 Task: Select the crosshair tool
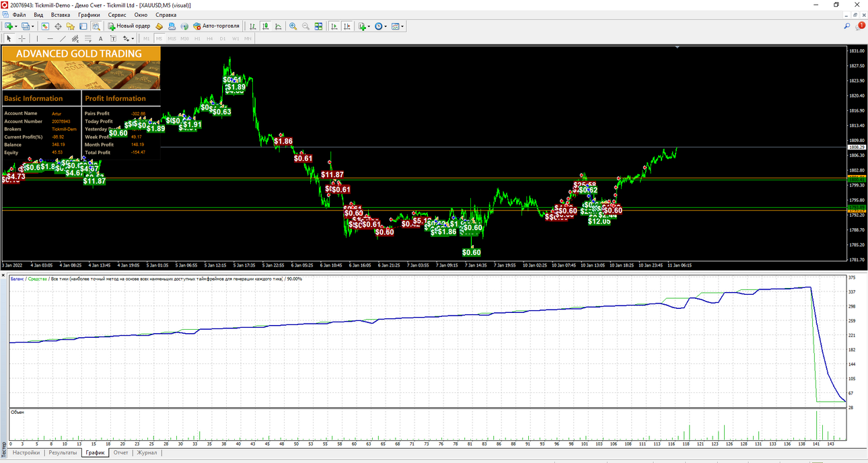(22, 38)
